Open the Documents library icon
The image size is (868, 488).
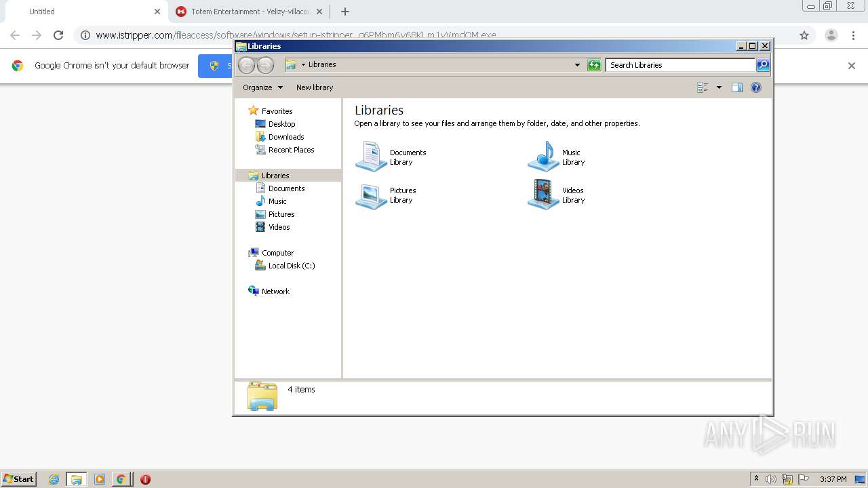point(371,157)
